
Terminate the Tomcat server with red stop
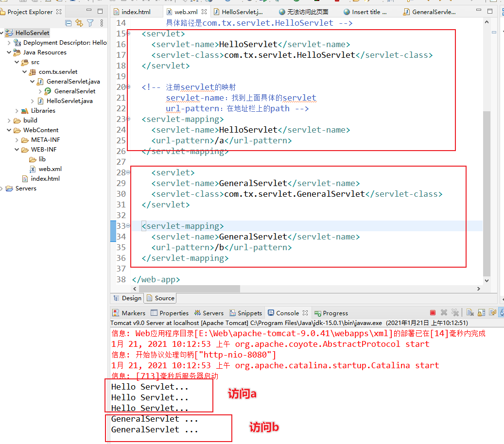(433, 313)
